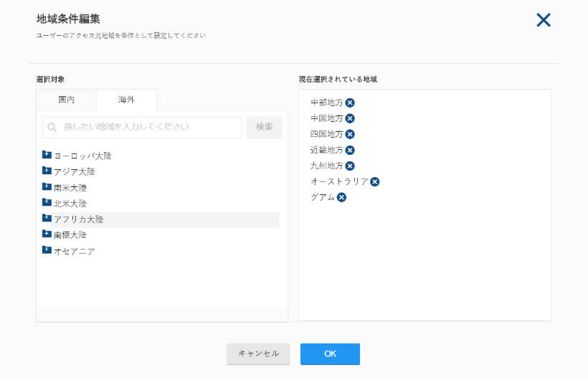Focus the region search input field
This screenshot has height=380, width=588.
(x=142, y=127)
